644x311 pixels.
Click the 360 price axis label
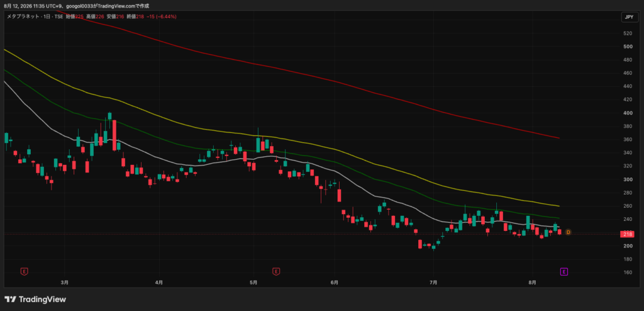coord(628,140)
